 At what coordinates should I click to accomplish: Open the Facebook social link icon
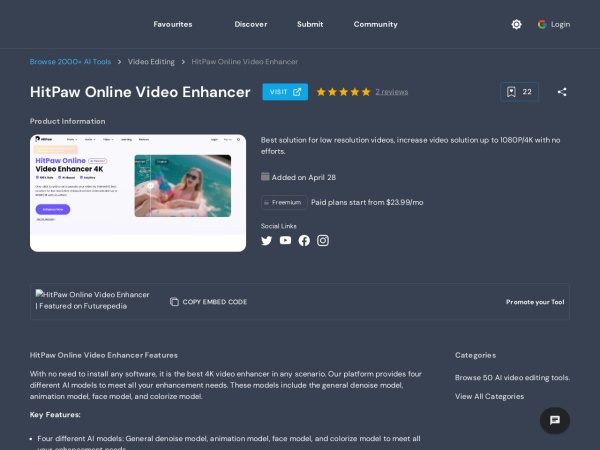click(304, 240)
